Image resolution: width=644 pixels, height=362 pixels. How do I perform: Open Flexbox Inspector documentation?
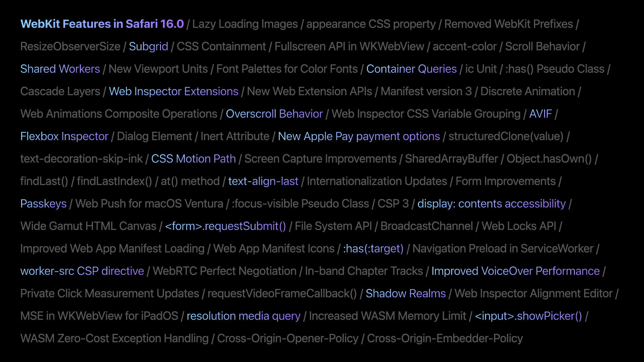tap(64, 136)
